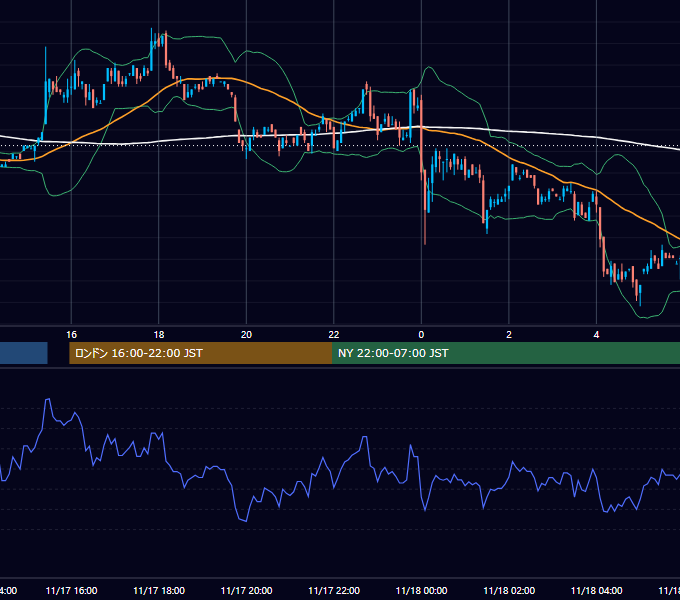Click the '11/17 20:00' date label on bottom axis
This screenshot has width=680, height=600.
click(x=246, y=590)
